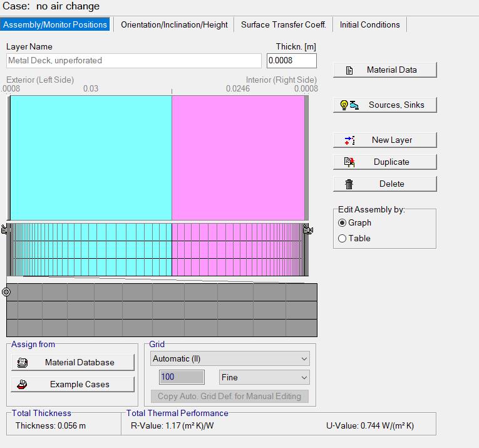Select the right interior monitor camera icon
This screenshot has height=448, width=479.
[308, 230]
